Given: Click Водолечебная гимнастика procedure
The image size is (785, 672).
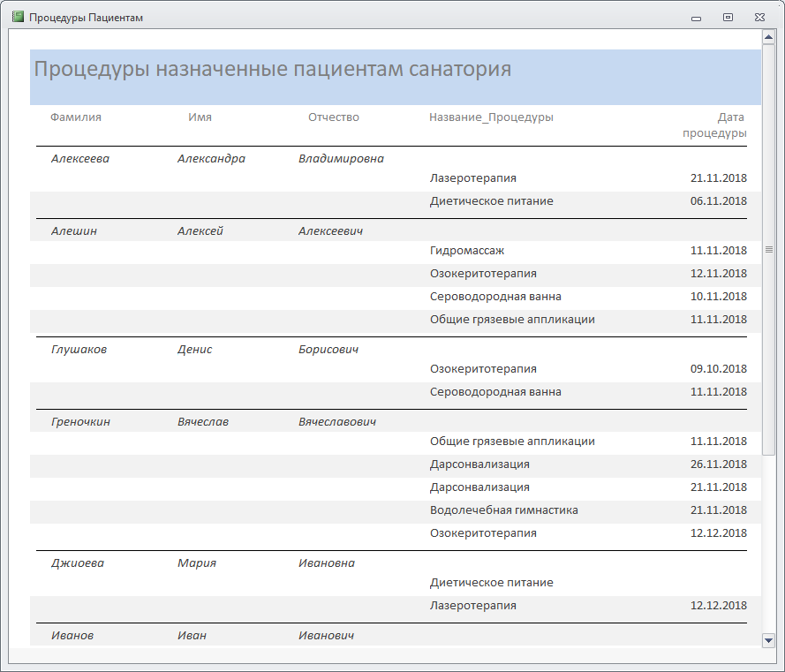Looking at the screenshot, I should pos(503,510).
